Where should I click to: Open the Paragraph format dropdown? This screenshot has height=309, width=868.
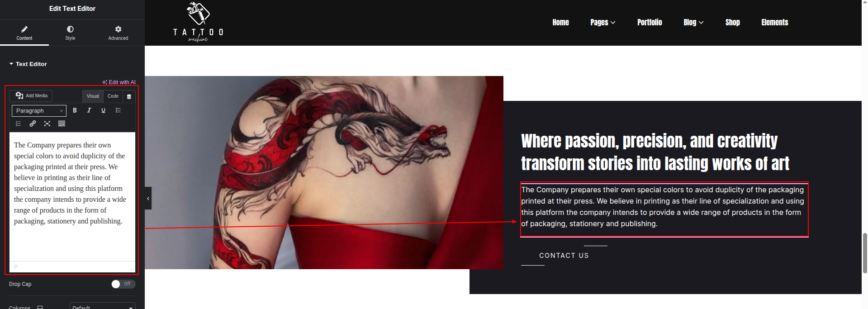39,111
